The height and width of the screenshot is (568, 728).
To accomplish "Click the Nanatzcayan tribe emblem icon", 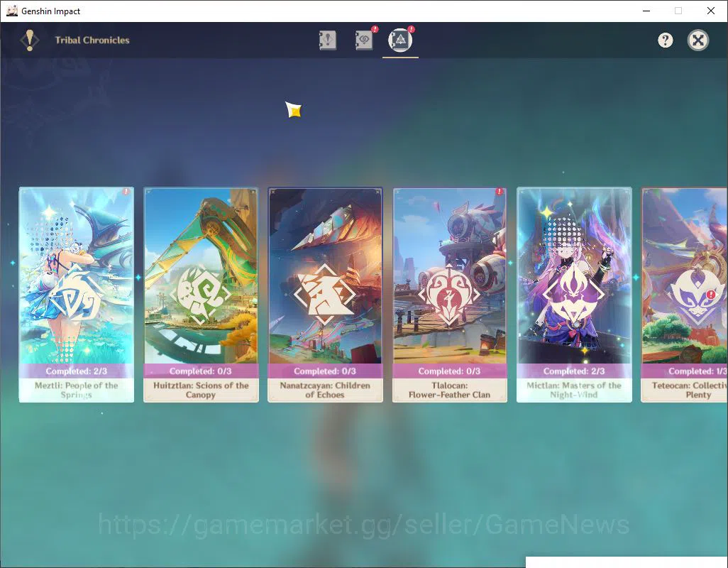I will [x=325, y=295].
